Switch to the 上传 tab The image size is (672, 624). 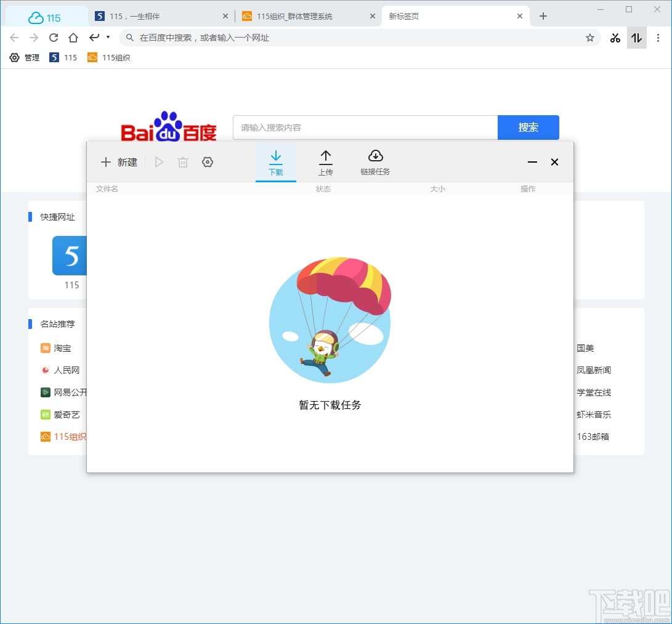click(326, 163)
